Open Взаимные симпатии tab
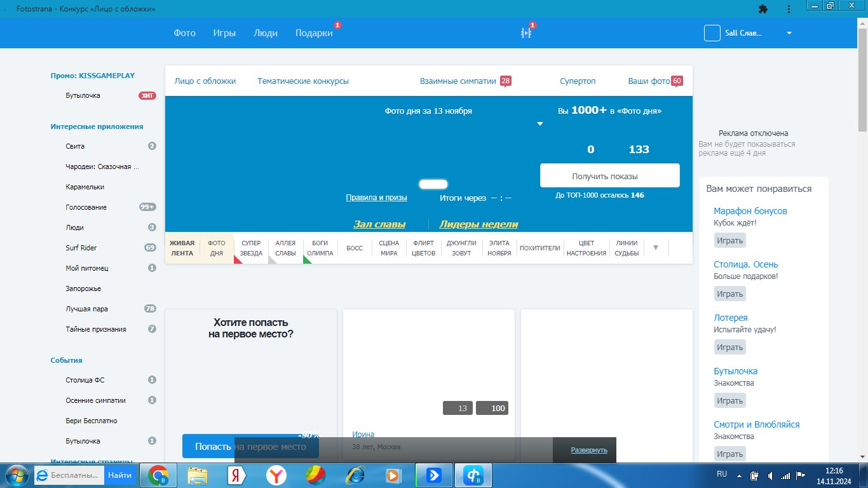This screenshot has width=868, height=488. tap(458, 81)
